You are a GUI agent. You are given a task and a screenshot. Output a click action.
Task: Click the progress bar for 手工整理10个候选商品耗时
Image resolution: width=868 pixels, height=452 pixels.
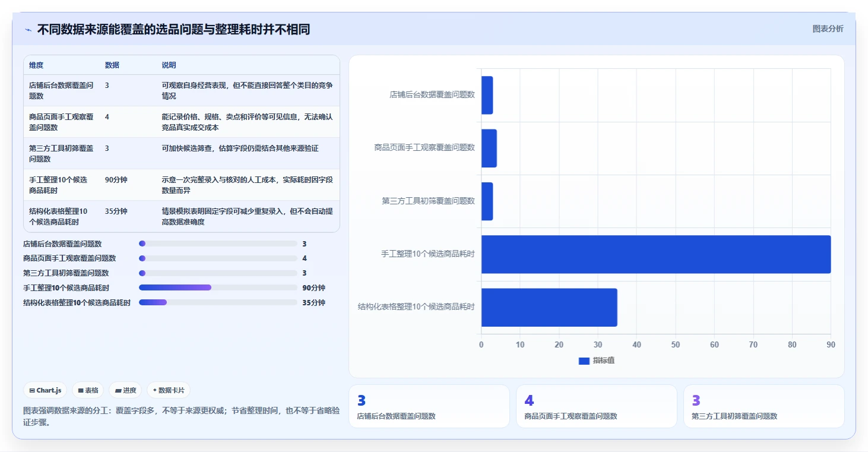pos(218,287)
